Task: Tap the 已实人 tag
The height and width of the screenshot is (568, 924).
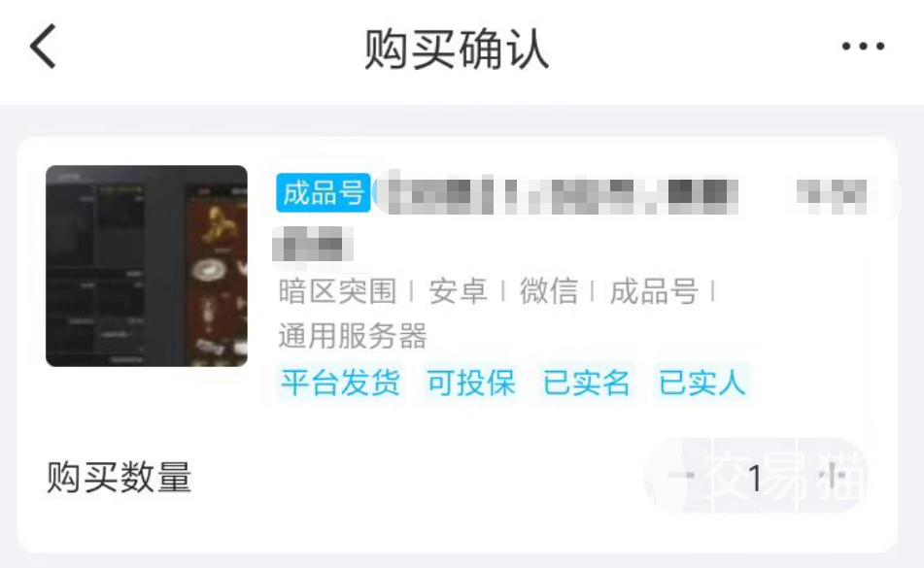Action: click(x=702, y=383)
